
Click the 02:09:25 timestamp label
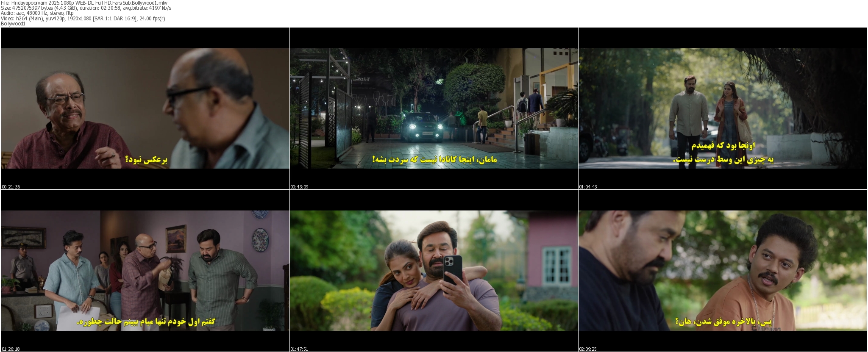click(588, 349)
